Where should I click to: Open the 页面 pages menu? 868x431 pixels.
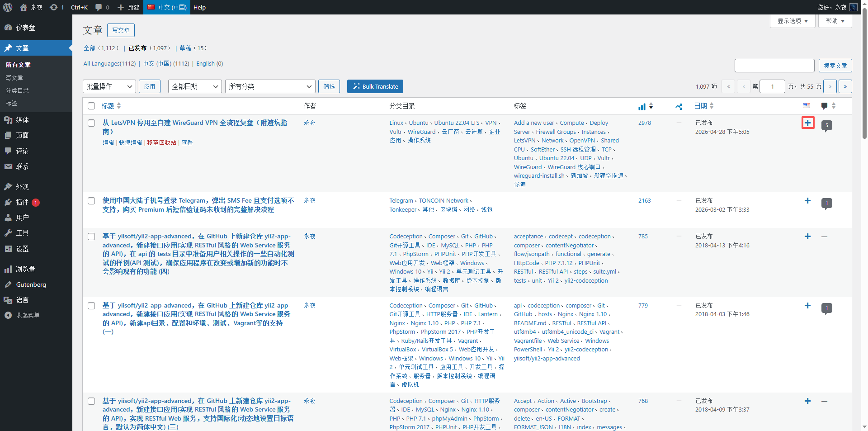[36, 135]
